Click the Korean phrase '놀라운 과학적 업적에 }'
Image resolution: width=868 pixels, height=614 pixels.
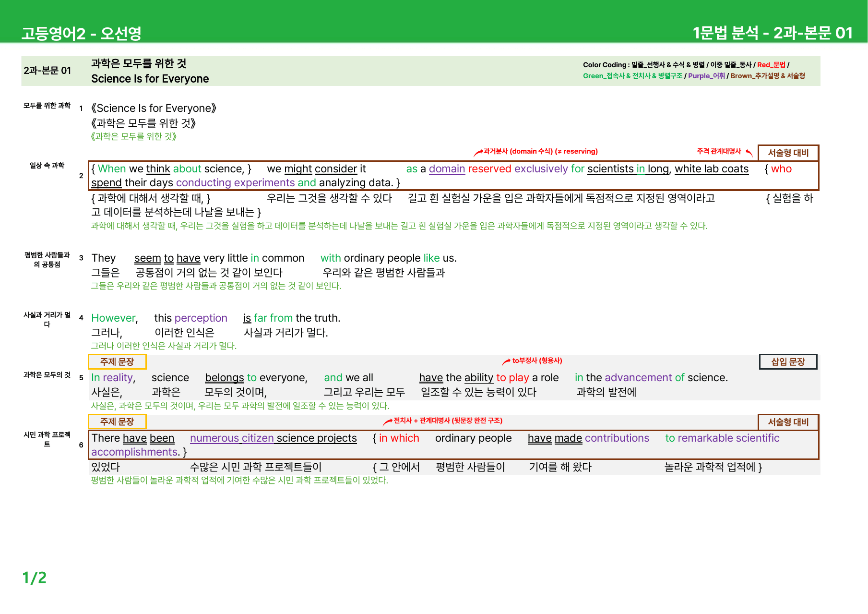[713, 467]
